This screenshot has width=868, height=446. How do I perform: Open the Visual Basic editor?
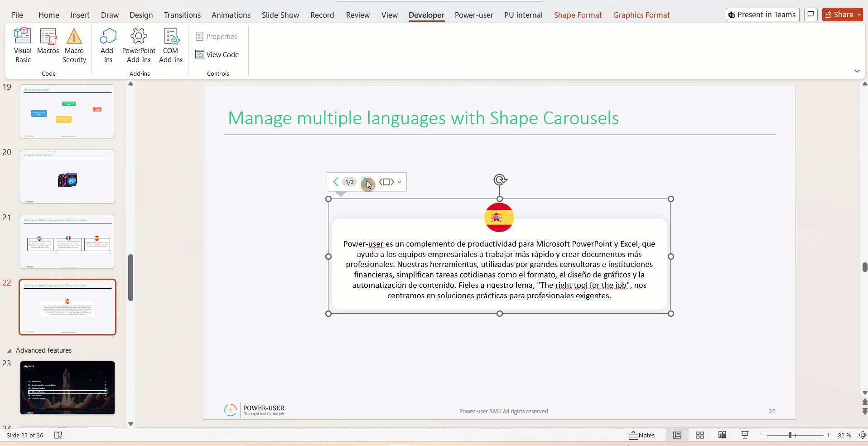23,45
